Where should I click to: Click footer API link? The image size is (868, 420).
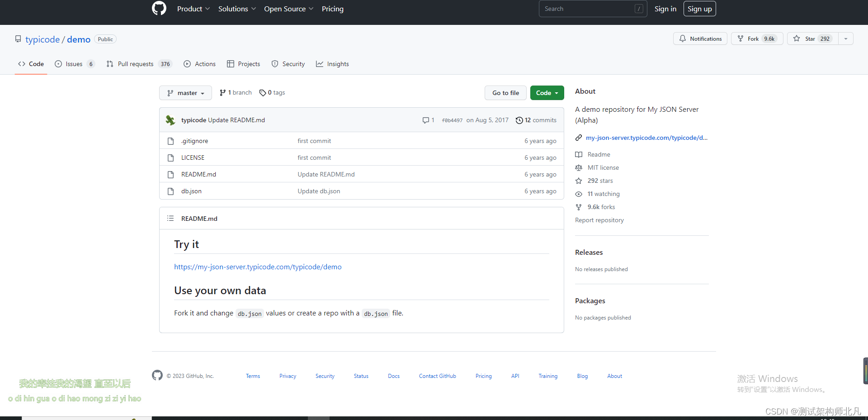[x=515, y=376]
